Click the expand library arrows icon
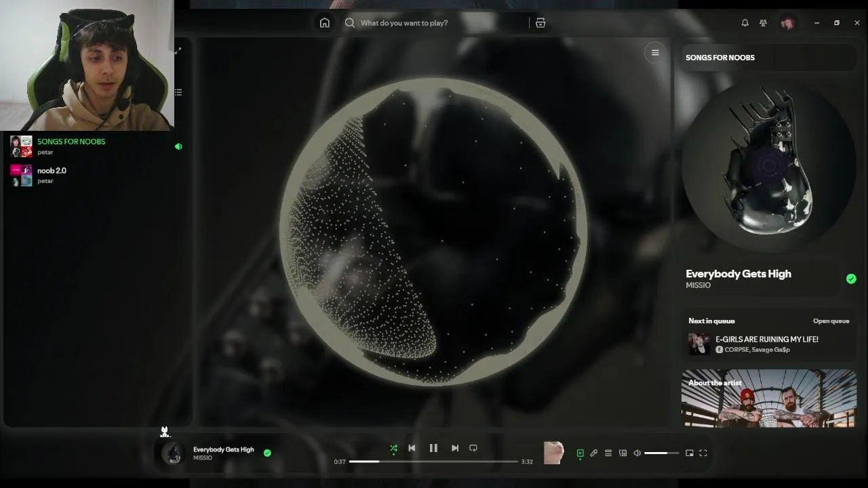 [x=178, y=51]
